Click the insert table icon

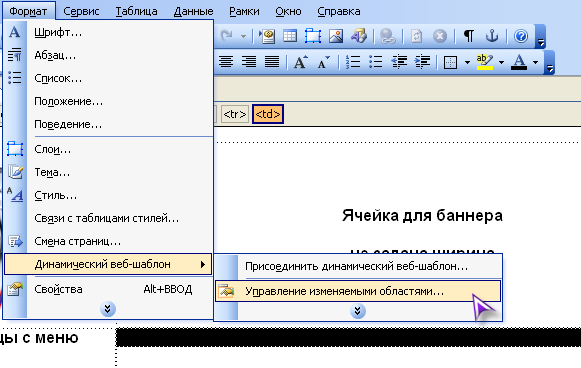coord(290,36)
